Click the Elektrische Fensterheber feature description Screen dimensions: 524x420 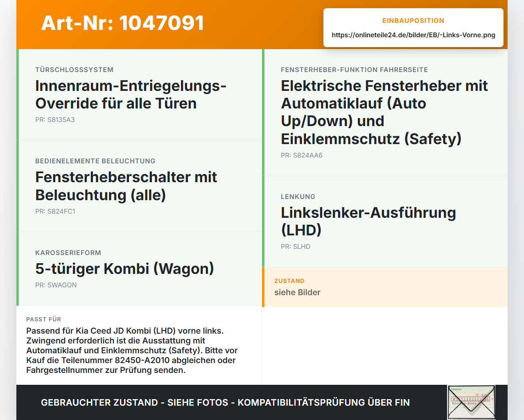tap(384, 112)
